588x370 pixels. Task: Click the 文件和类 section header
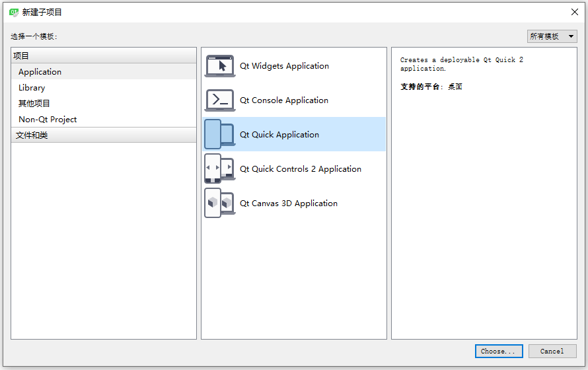[104, 135]
